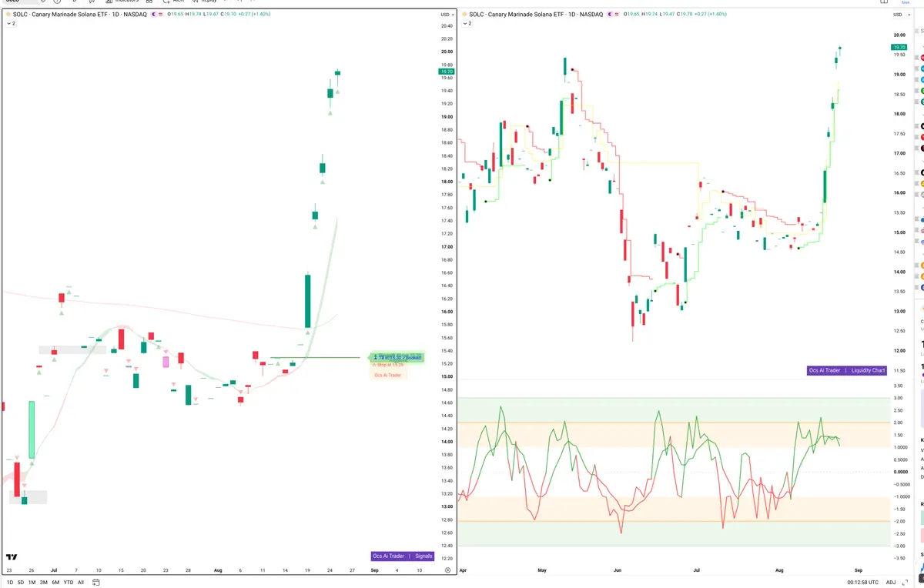The image size is (924, 588).
Task: Click left chart market status moon icon
Action: point(155,14)
